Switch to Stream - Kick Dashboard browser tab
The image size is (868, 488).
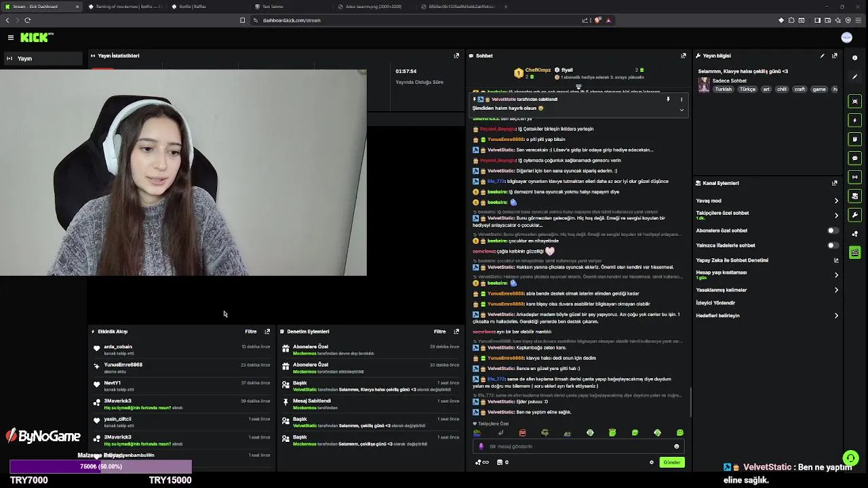click(41, 7)
